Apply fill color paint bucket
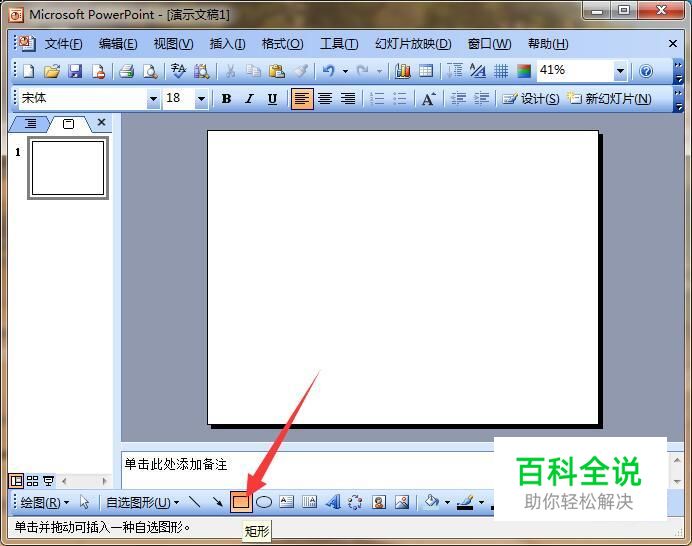Screen dimensions: 692x546 coord(431,502)
